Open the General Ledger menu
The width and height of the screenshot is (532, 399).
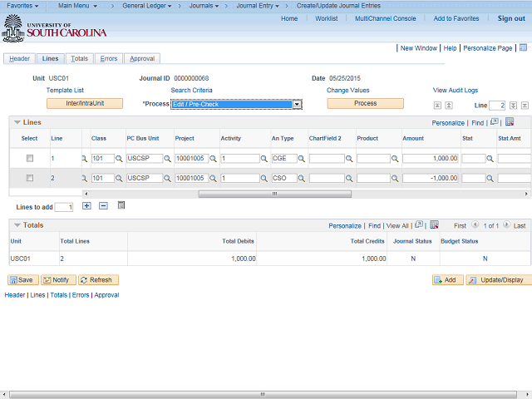point(147,6)
